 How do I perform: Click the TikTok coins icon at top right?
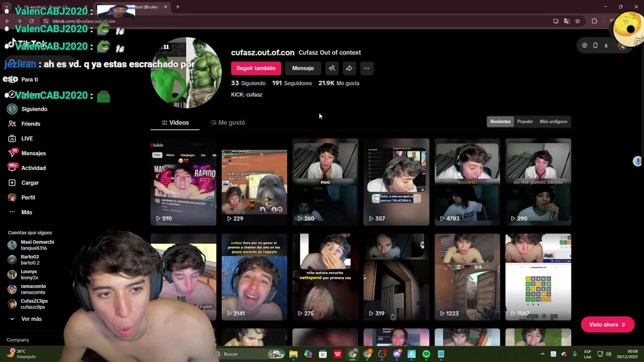pos(584,45)
